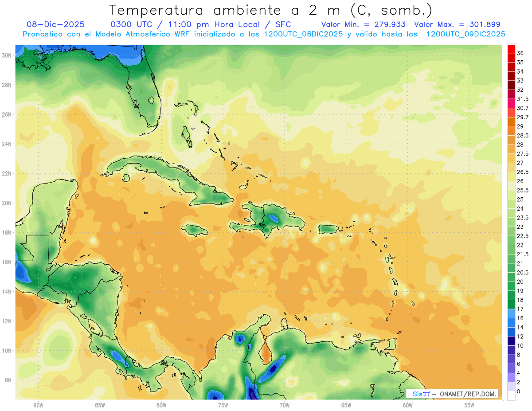Click legend value 14
The image size is (532, 411).
tap(520, 327)
